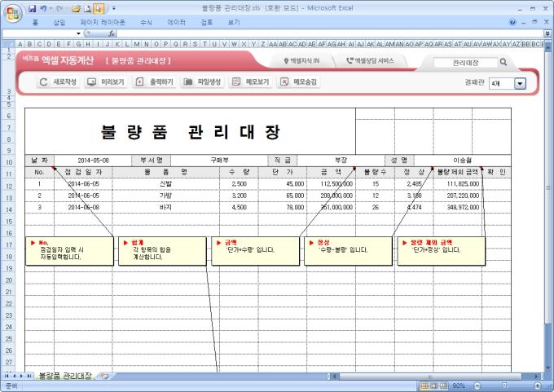Image resolution: width=554 pixels, height=392 pixels.
Task: Switch to the 페이지 레이아웃 tab
Action: pyautogui.click(x=103, y=22)
